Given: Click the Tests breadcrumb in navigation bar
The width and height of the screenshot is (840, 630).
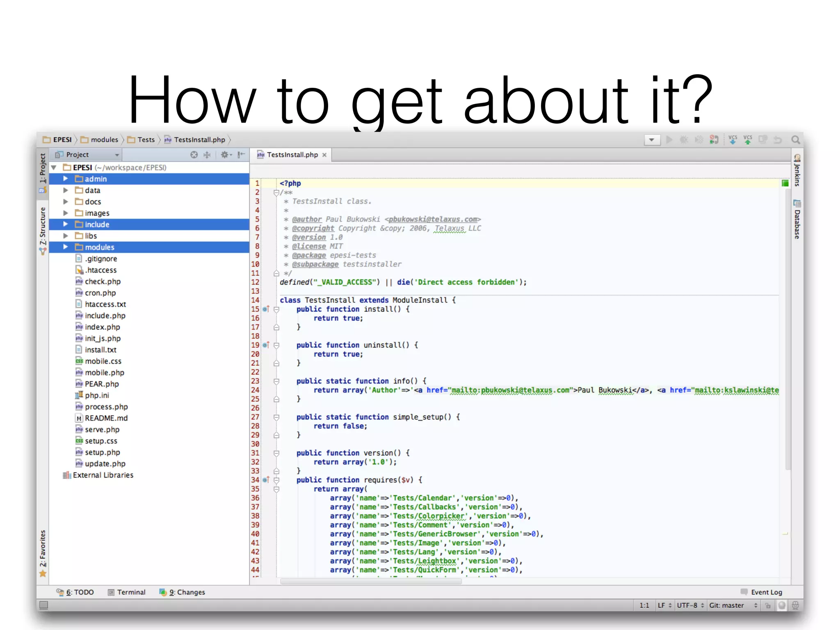Looking at the screenshot, I should [x=146, y=140].
